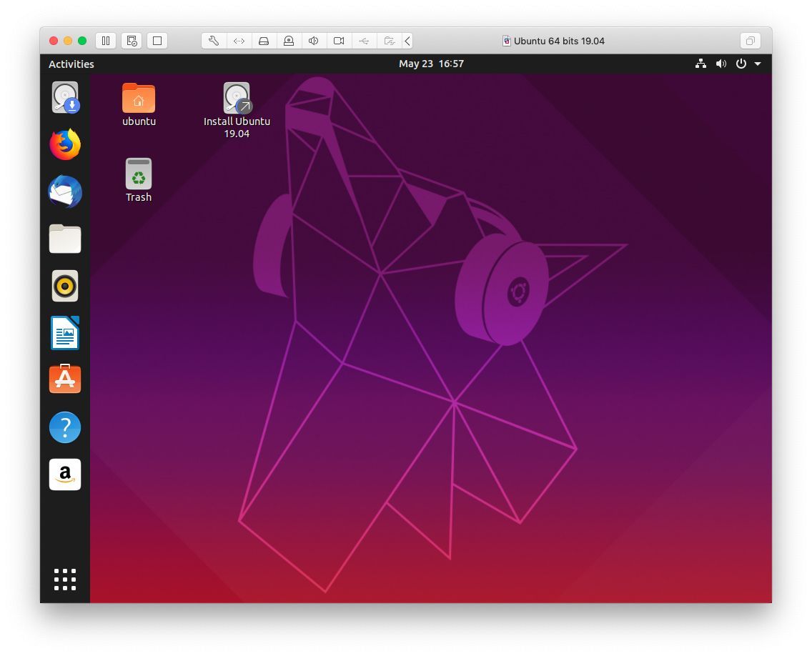The width and height of the screenshot is (812, 656).
Task: Open the Help application
Action: (x=65, y=427)
